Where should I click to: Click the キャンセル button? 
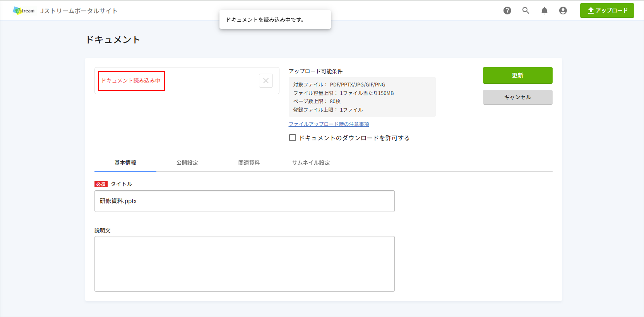[x=517, y=97]
